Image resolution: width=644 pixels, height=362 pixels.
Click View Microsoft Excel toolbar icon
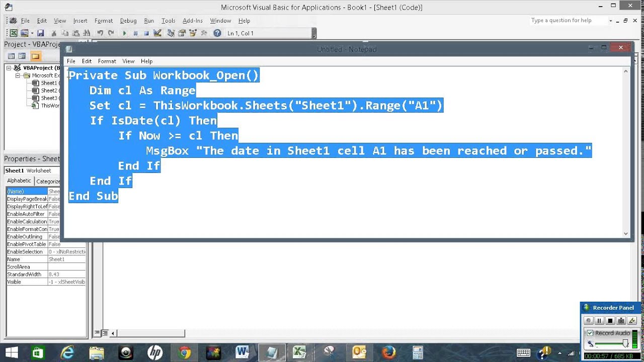click(14, 33)
